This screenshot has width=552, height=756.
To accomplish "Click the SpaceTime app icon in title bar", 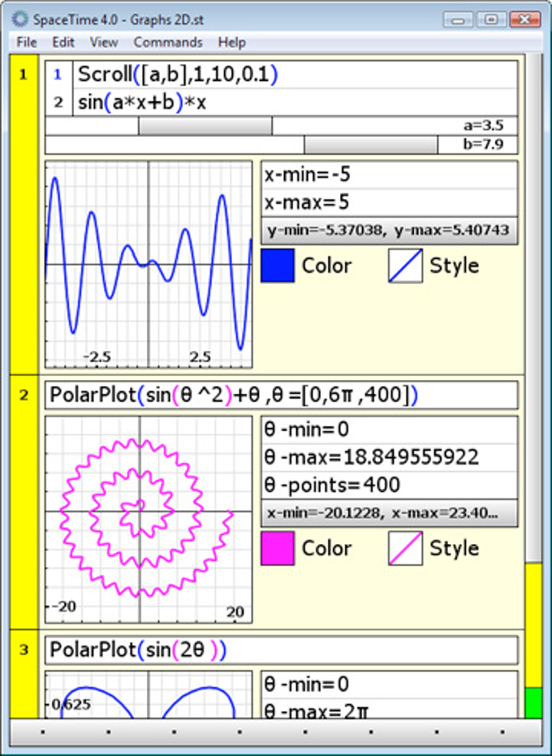I will (20, 19).
